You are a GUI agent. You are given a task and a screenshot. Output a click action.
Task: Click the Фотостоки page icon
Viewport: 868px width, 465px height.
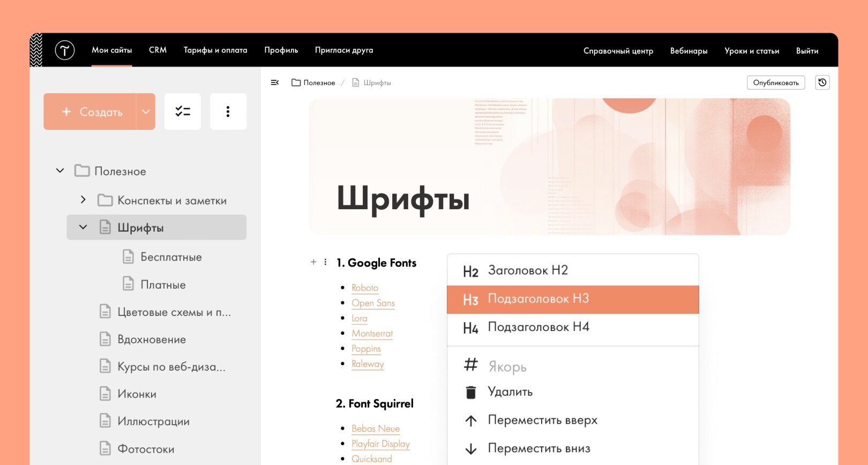click(x=105, y=448)
